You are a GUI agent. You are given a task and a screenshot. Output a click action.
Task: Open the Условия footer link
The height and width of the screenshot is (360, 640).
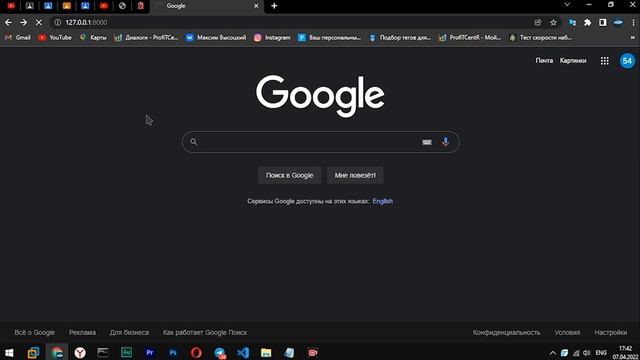[x=567, y=332]
